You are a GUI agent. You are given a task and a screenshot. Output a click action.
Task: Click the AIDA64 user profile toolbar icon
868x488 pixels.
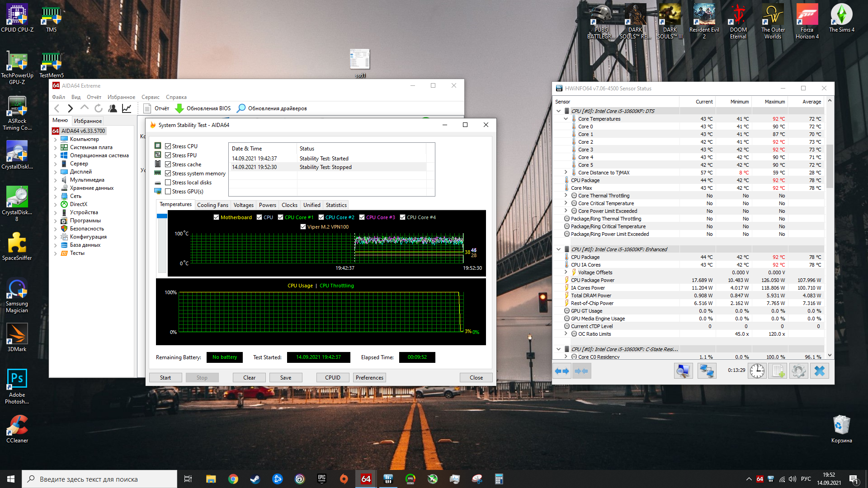(x=113, y=108)
